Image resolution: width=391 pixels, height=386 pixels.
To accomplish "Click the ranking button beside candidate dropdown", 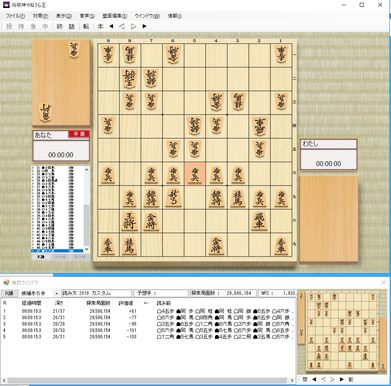I will 9,294.
